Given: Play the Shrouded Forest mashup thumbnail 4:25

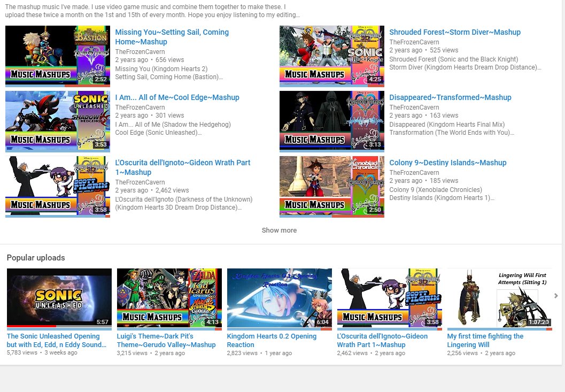Looking at the screenshot, I should point(332,55).
